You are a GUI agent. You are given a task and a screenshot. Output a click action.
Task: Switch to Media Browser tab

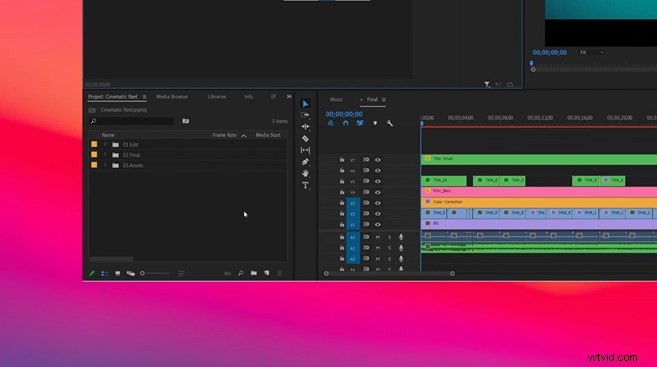[x=172, y=97]
